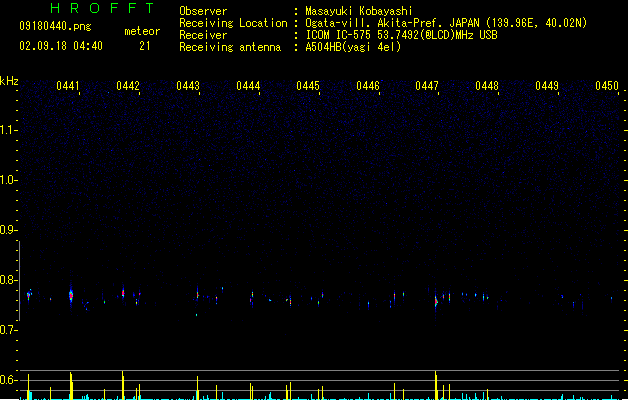This screenshot has height=400, width=629.
Task: Click the Observer field label
Action: click(203, 11)
